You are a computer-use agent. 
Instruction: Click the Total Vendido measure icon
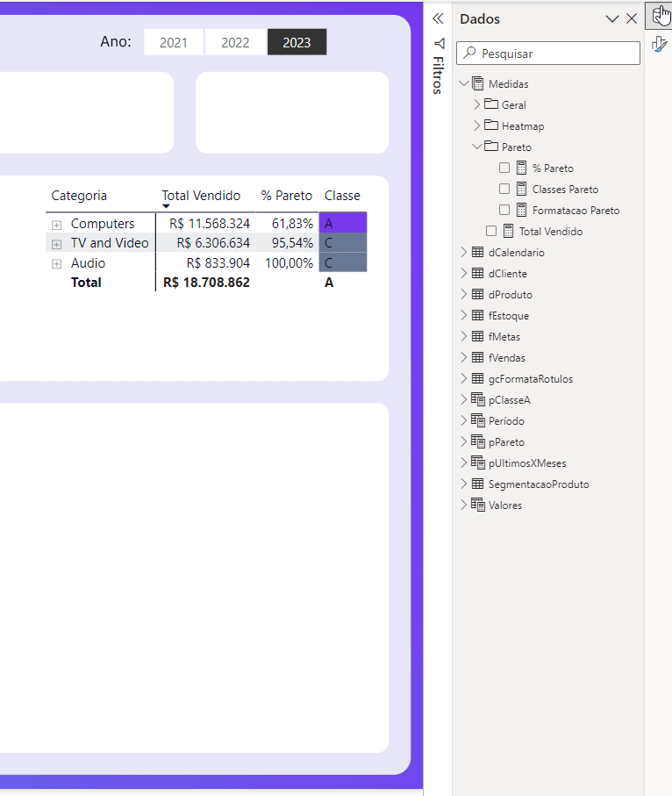tap(508, 231)
